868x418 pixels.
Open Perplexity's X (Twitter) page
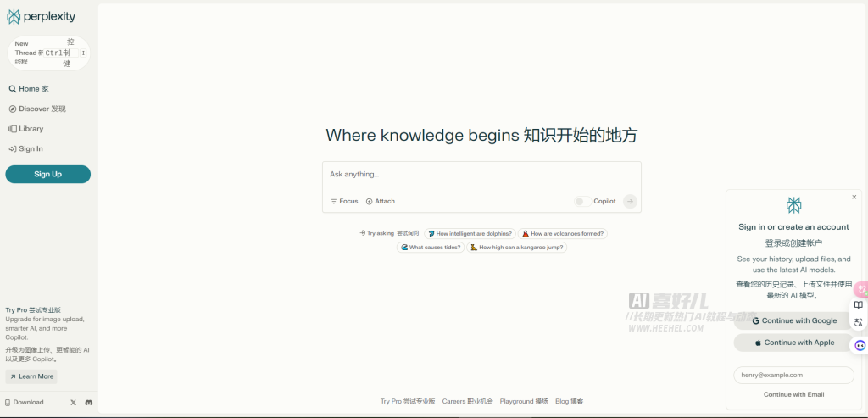click(x=73, y=403)
